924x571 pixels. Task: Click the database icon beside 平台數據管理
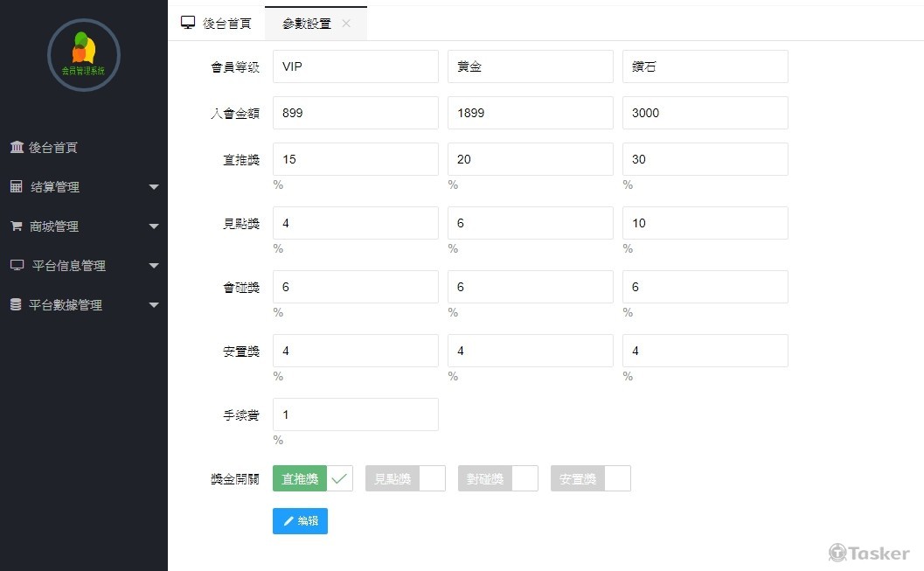tap(16, 305)
